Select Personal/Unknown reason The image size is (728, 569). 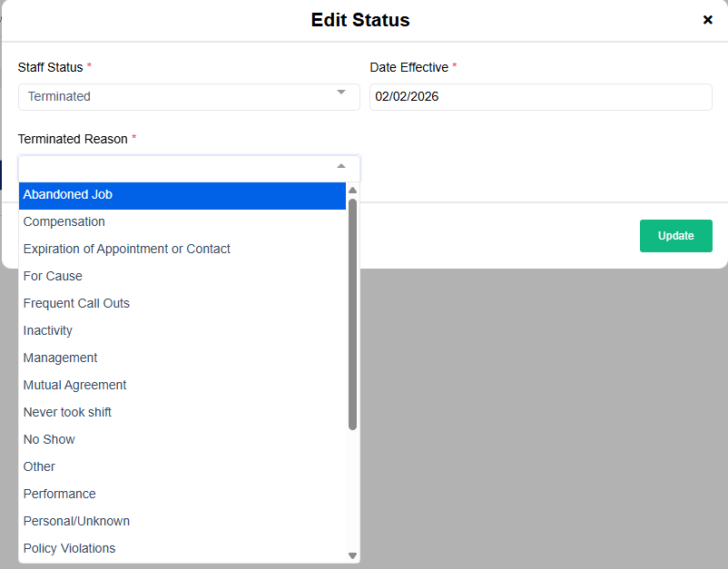pyautogui.click(x=182, y=521)
